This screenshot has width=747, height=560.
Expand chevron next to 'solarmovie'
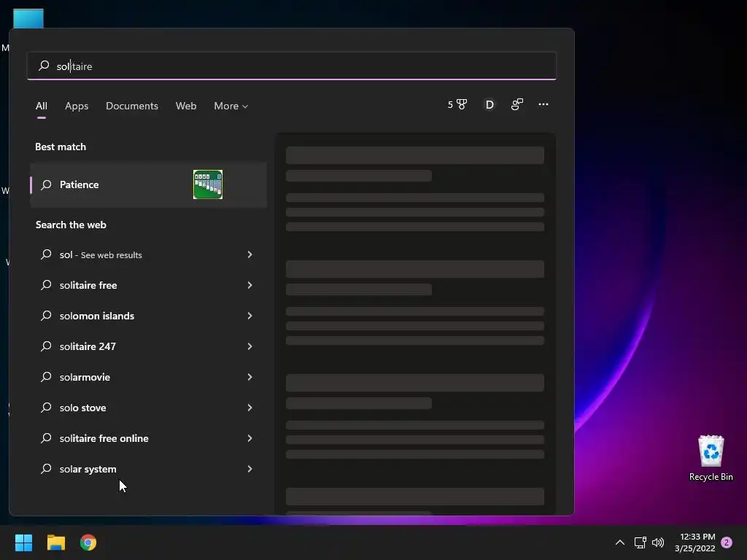249,377
